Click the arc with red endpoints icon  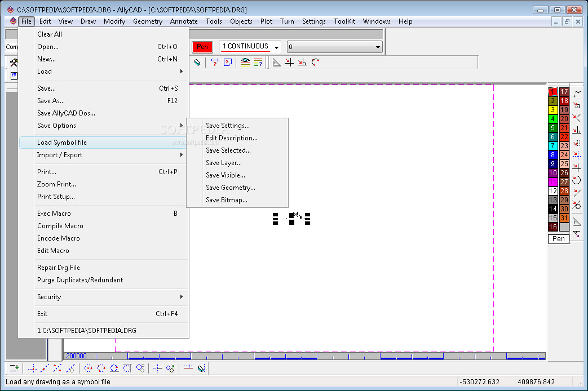coord(315,63)
